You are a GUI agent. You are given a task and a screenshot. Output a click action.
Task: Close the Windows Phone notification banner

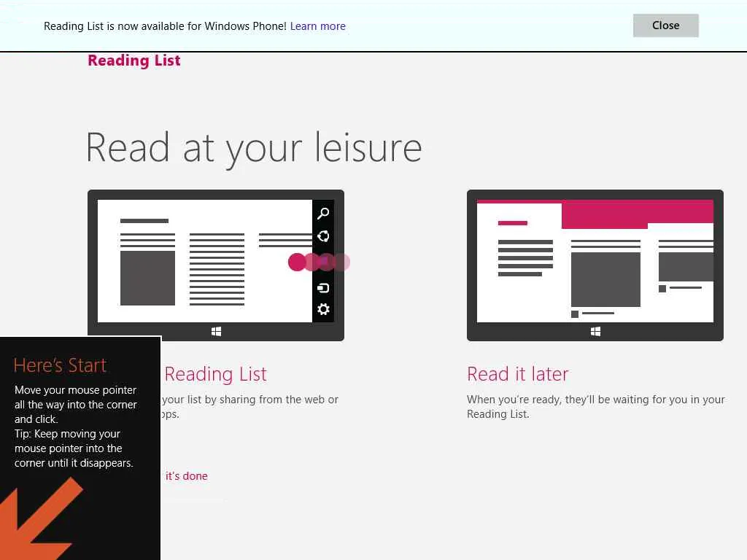tap(665, 26)
